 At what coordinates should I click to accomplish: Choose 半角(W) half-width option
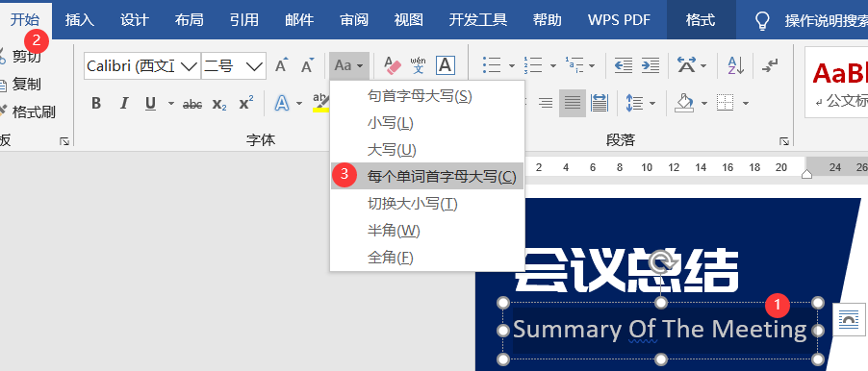point(427,230)
